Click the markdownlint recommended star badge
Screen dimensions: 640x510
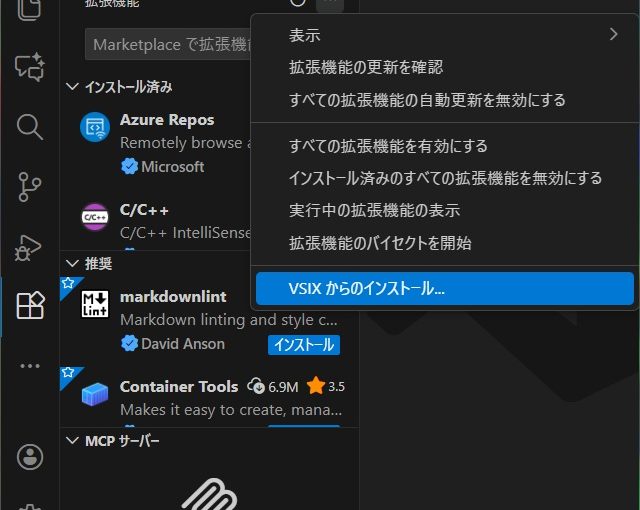point(68,283)
